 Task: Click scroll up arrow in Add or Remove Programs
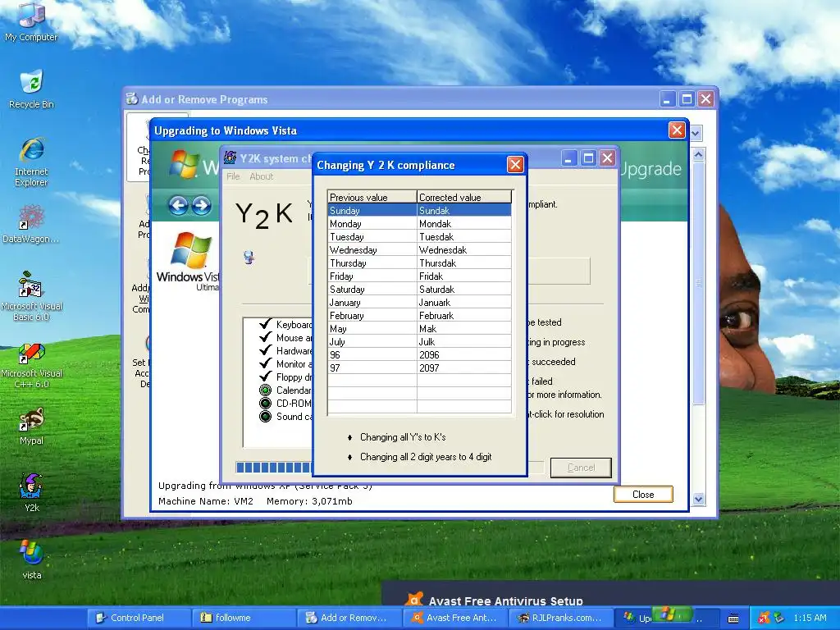(698, 155)
